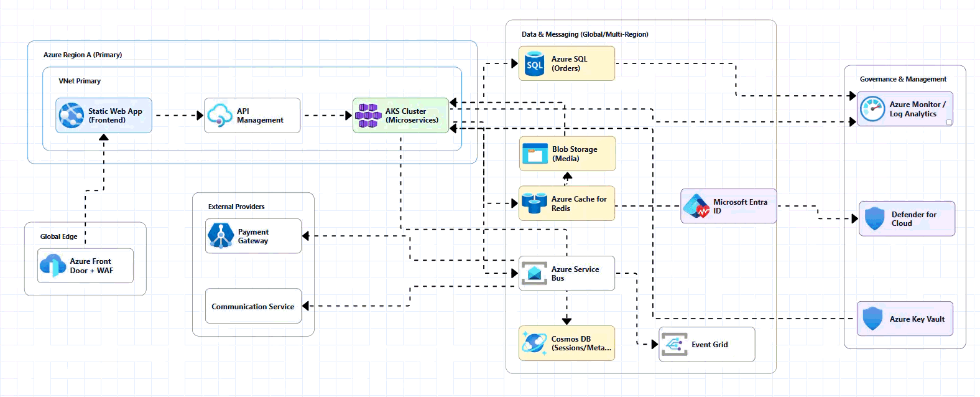Click the 'Global Edge' group title
The image size is (980, 397).
click(x=59, y=236)
